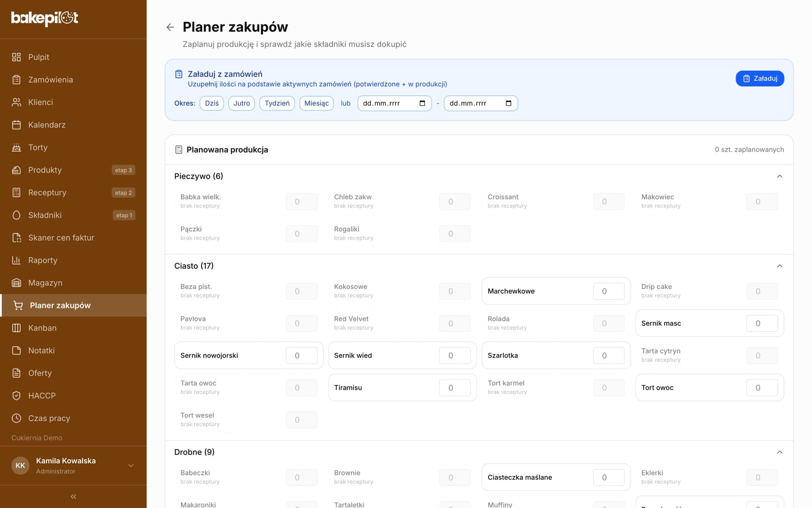Click the Tort owoc quantity field
Viewport: 812px width, 508px height.
[x=762, y=387]
